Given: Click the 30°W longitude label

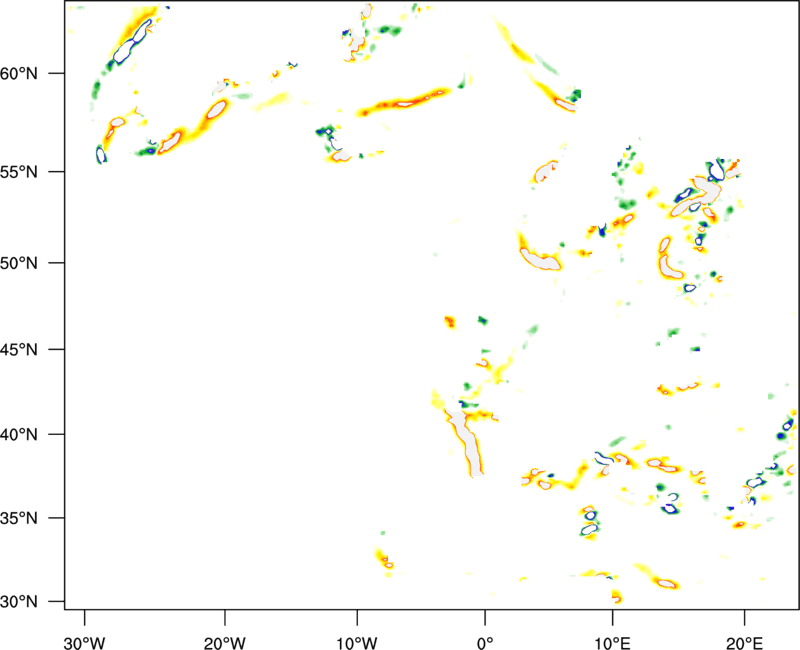Looking at the screenshot, I should click(84, 643).
